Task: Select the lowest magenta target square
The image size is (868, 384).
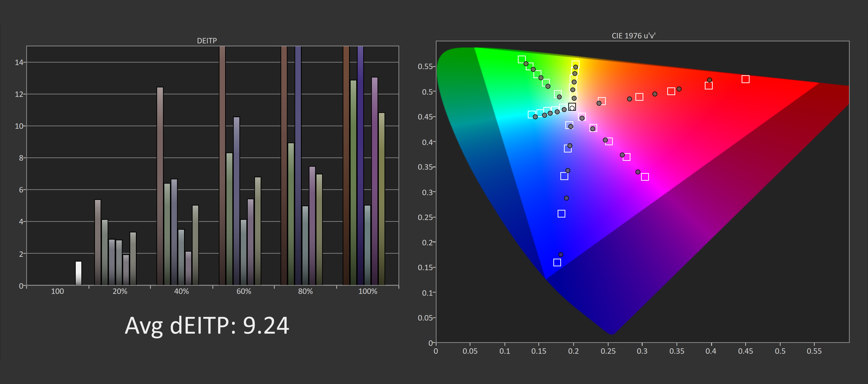Action: click(645, 177)
